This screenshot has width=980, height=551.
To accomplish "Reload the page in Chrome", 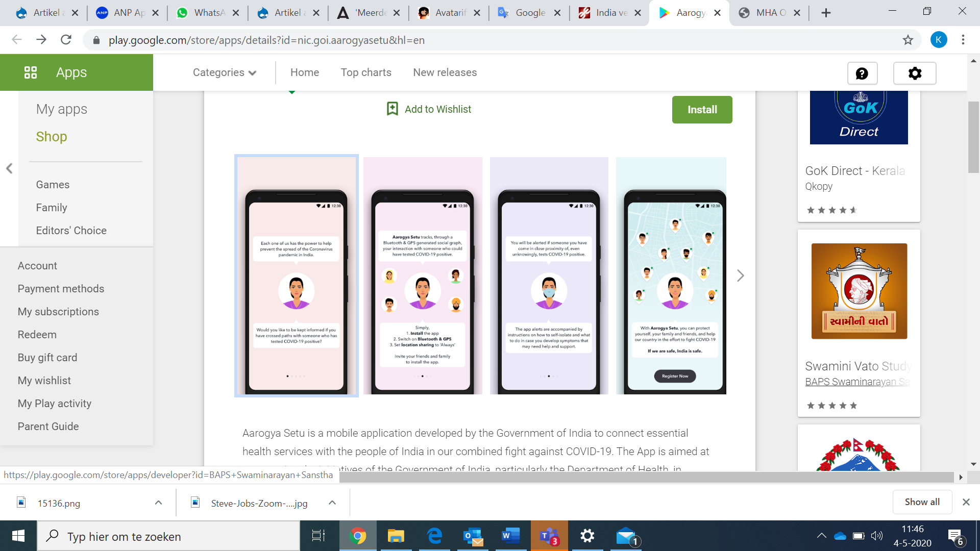I will [66, 40].
